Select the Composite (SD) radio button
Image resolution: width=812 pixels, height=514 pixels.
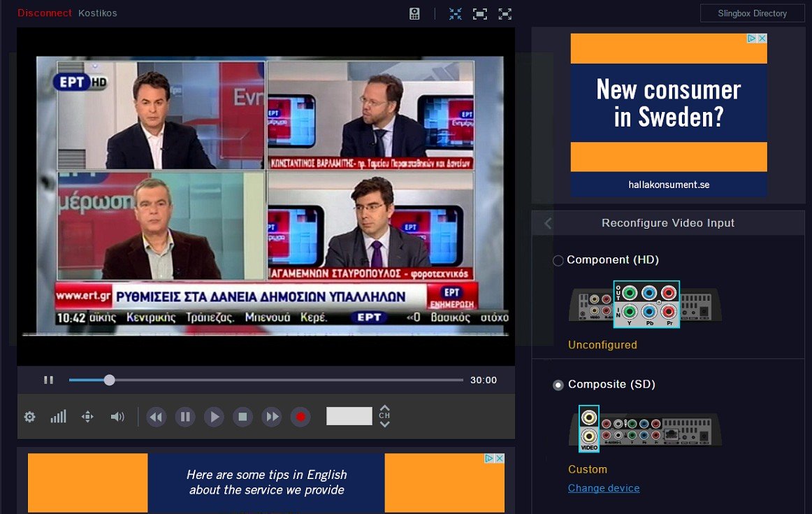pyautogui.click(x=558, y=385)
